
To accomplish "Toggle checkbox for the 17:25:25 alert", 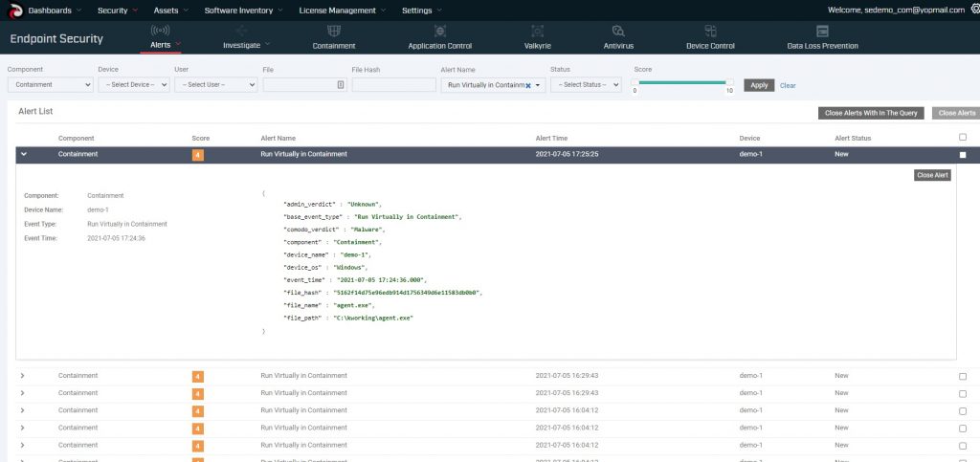I will coord(963,155).
